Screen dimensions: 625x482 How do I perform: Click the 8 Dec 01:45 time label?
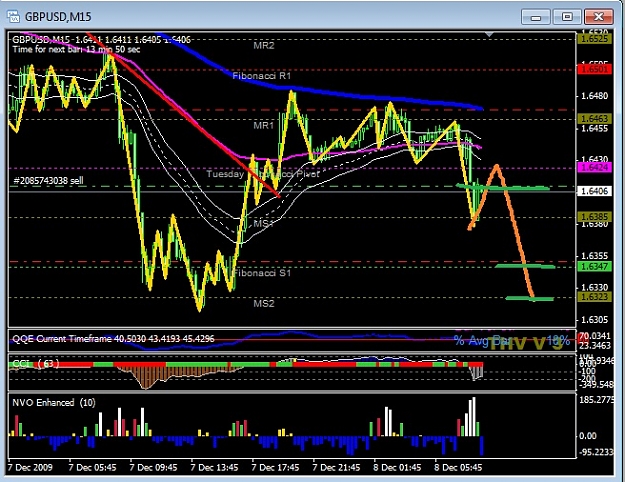397,467
